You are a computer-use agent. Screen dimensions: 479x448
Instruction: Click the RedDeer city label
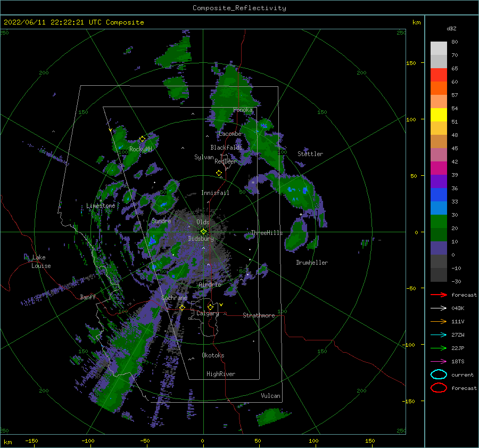point(226,161)
